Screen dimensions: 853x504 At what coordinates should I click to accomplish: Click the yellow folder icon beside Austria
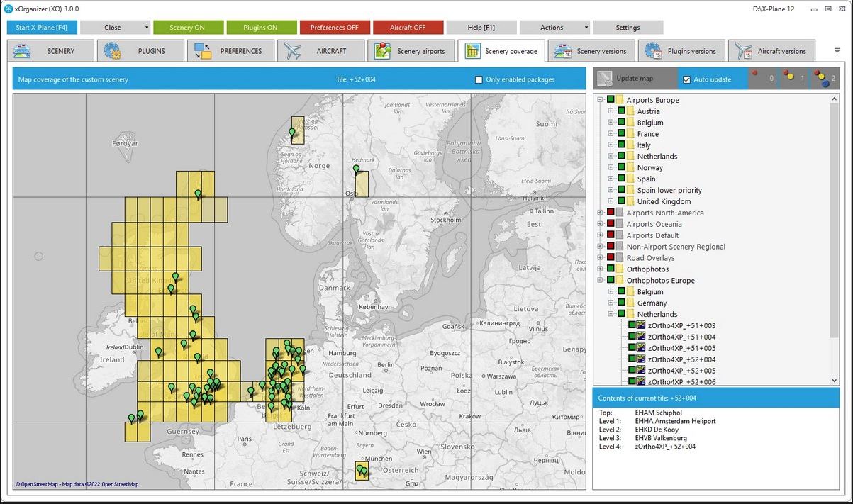pos(630,111)
